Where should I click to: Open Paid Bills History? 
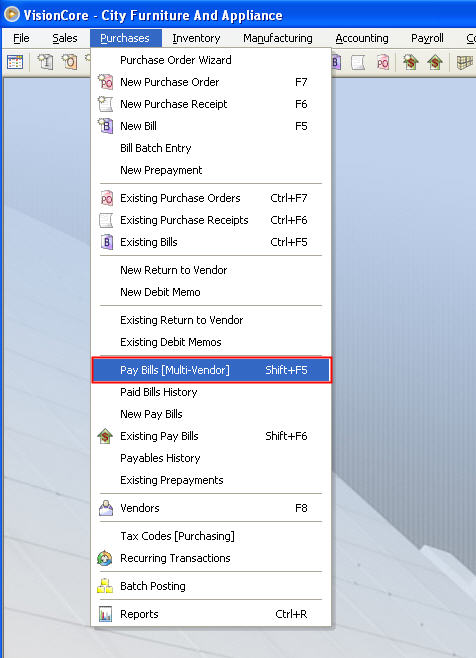[211, 392]
